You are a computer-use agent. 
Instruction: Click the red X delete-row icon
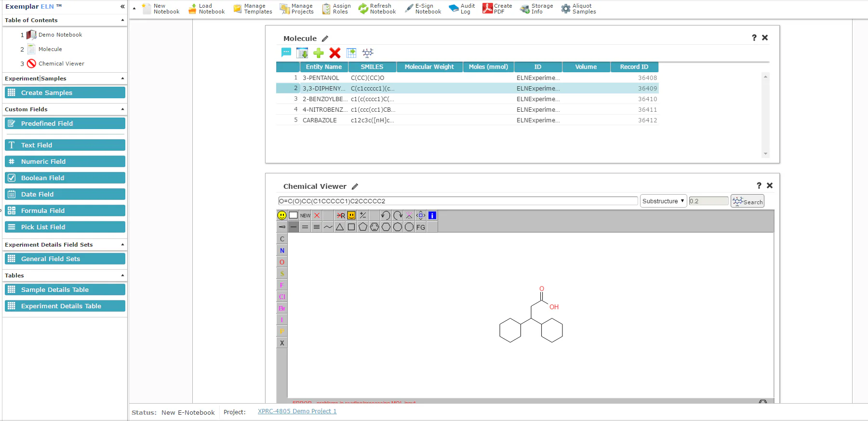[x=335, y=53]
